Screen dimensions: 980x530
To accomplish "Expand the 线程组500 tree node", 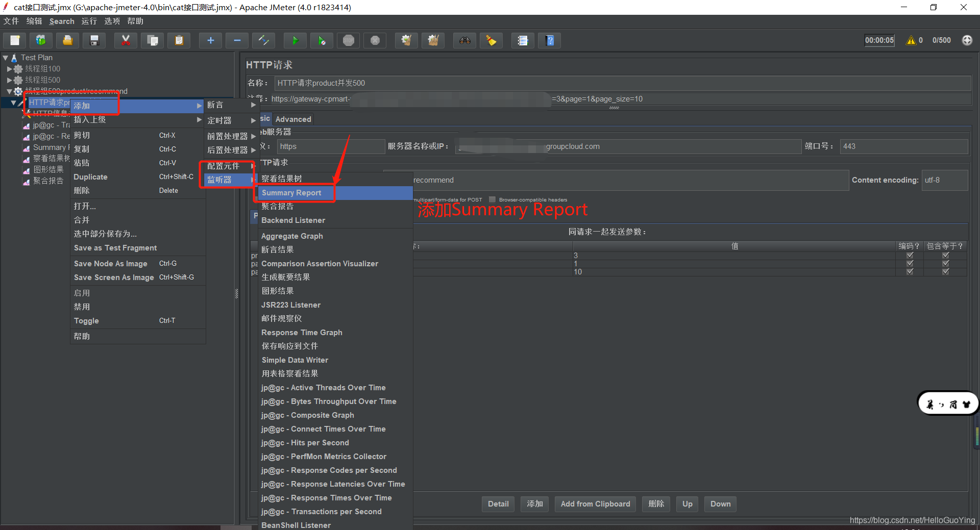I will pyautogui.click(x=9, y=80).
